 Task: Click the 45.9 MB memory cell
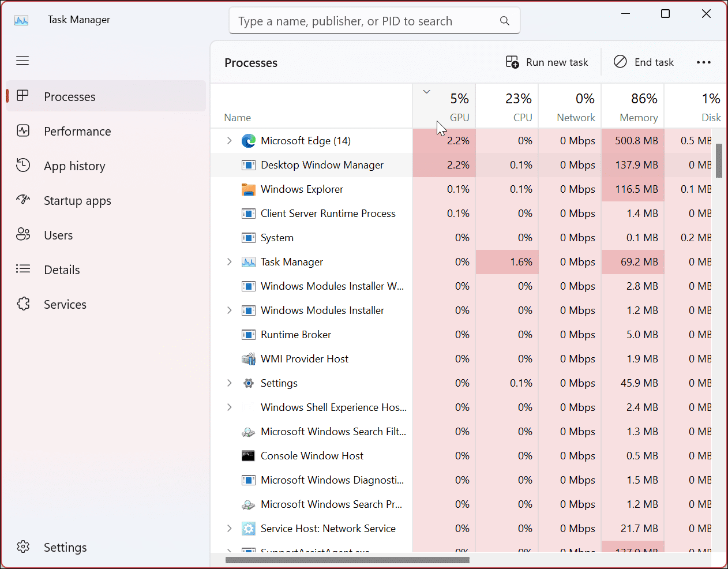633,383
